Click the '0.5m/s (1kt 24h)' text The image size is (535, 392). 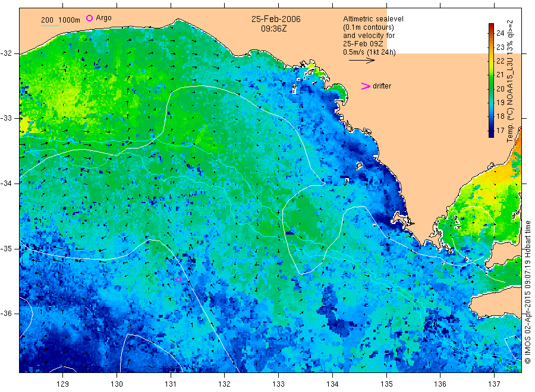tap(370, 52)
